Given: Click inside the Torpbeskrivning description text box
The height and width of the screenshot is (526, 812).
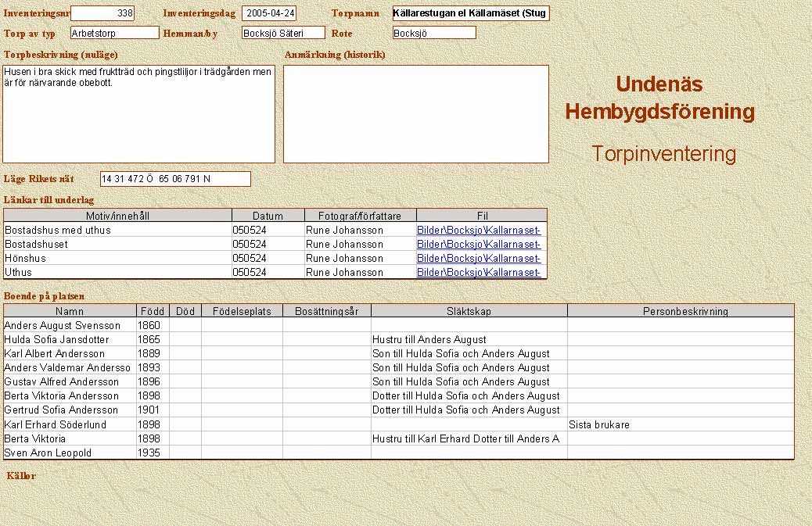Looking at the screenshot, I should 138,113.
